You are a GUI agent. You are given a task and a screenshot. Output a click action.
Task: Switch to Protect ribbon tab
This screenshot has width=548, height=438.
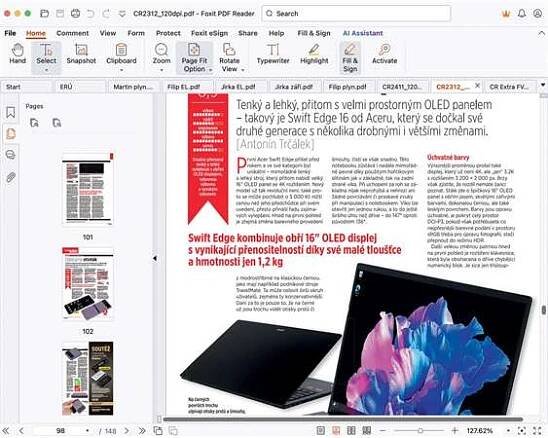tap(168, 33)
